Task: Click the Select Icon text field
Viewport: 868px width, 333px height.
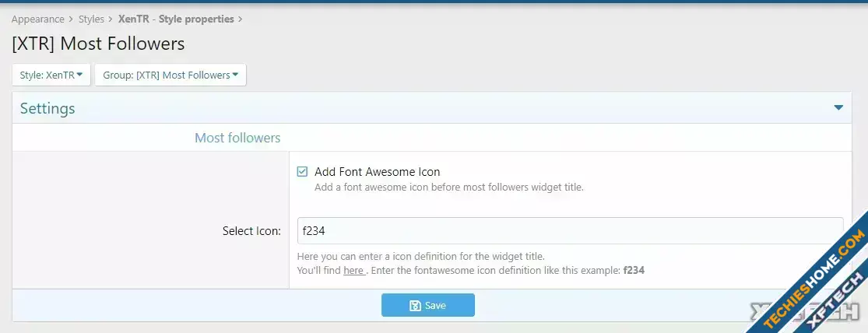Action: tap(570, 231)
